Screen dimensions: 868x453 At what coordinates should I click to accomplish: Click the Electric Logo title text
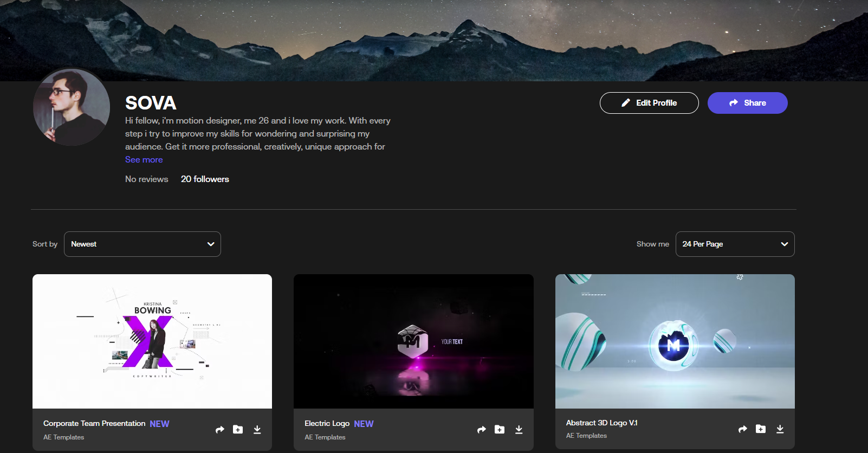[327, 424]
